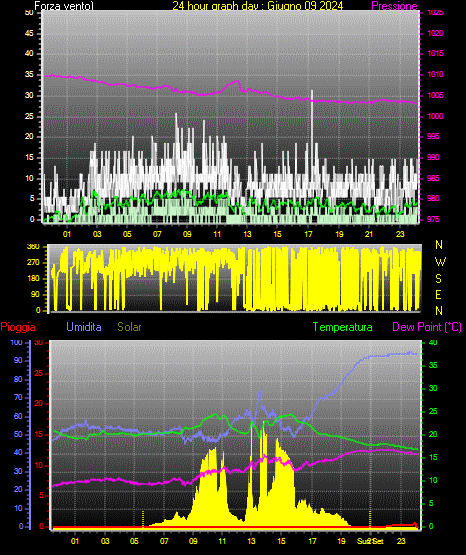Click hour 23 on the bottom chart axis

click(x=401, y=541)
